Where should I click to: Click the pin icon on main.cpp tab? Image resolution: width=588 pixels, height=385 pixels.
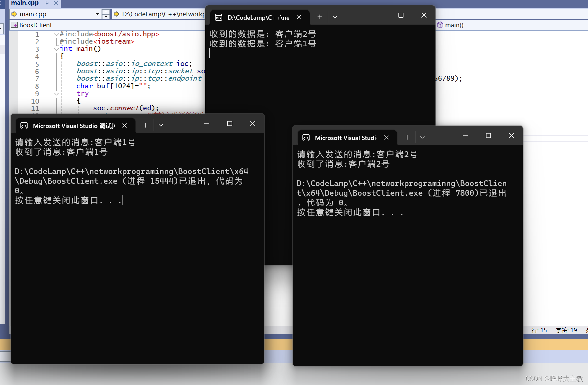coord(46,3)
